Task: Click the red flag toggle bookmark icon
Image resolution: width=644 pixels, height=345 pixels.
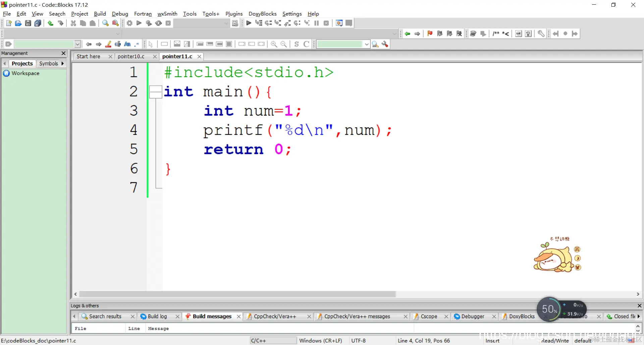Action: coord(430,33)
